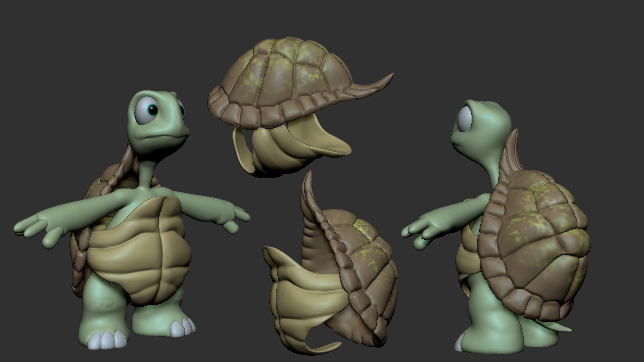
Task: Click the left turtle's left foot toes
Action: click(x=107, y=339)
